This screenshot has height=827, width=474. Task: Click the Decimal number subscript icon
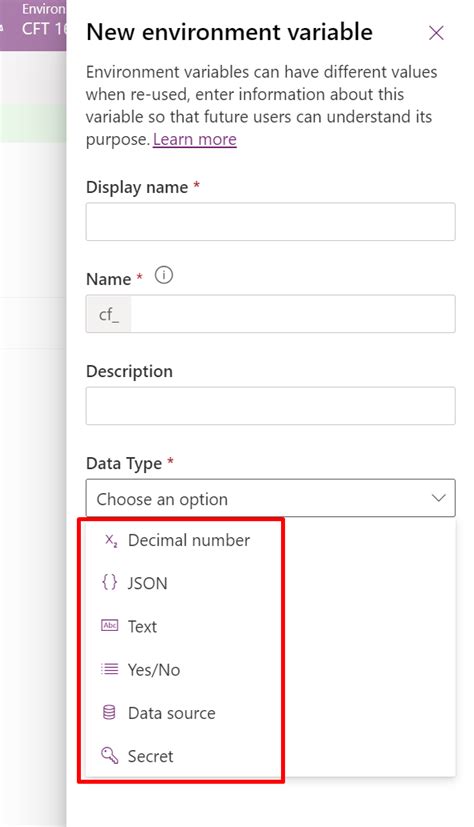111,540
